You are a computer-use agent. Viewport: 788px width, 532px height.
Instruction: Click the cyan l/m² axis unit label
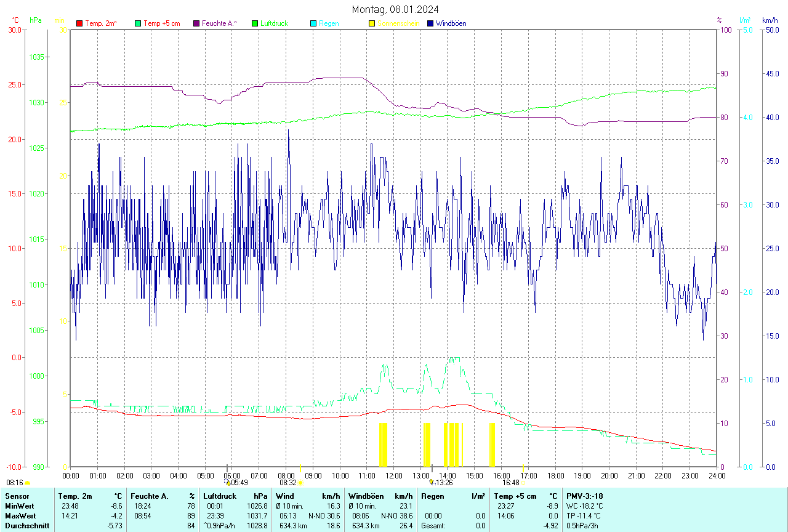pos(744,20)
